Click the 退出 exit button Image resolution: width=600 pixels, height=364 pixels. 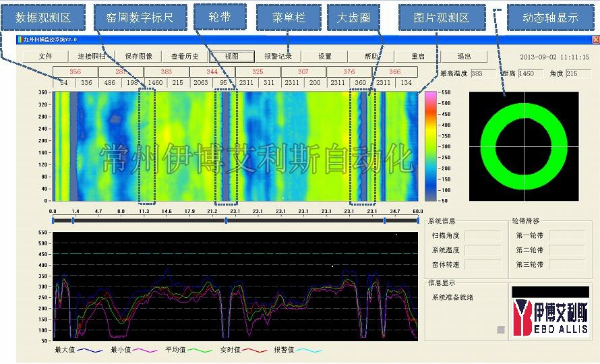[464, 57]
